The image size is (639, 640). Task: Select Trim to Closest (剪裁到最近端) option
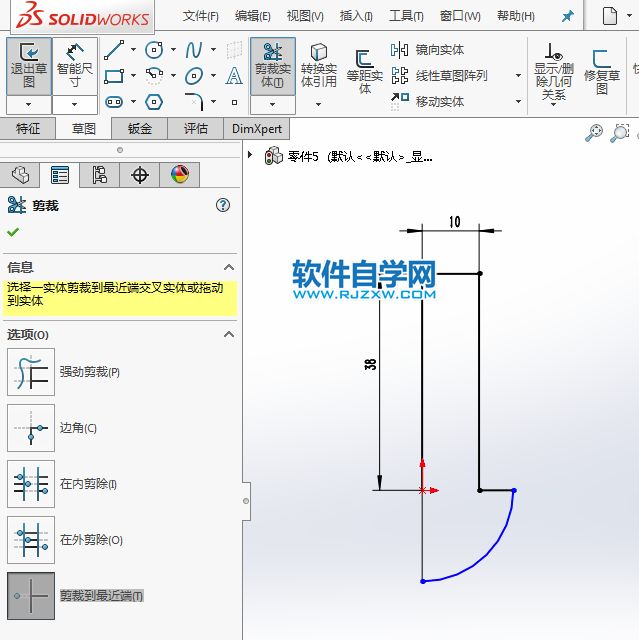click(x=31, y=596)
